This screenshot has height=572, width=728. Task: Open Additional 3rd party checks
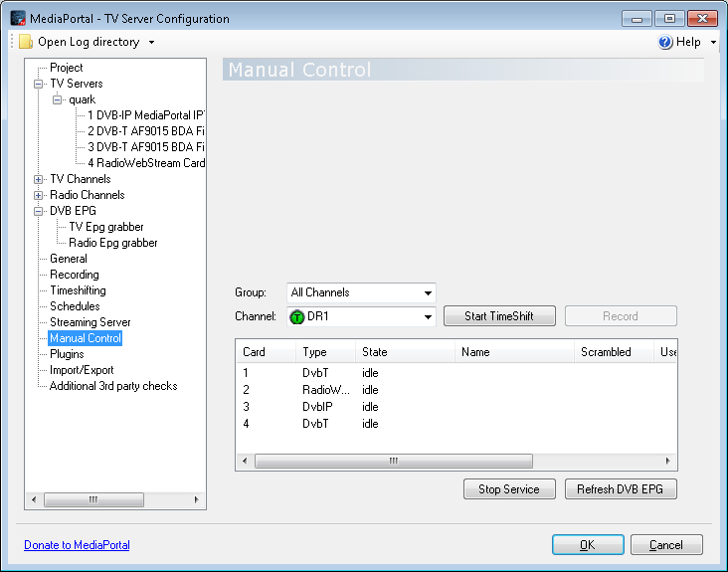[113, 386]
